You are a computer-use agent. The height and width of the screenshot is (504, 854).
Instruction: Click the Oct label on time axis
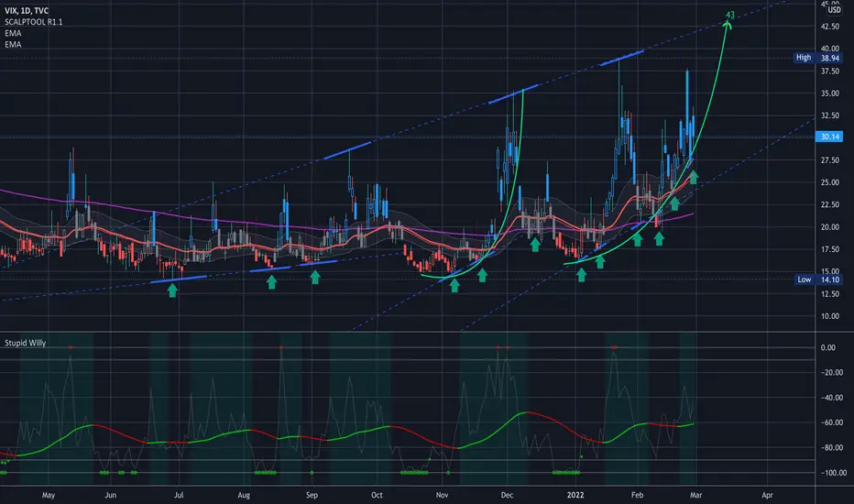pos(377,495)
